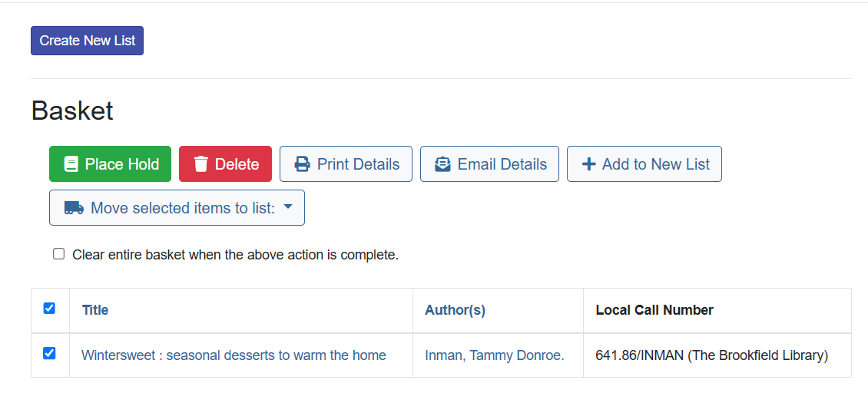Sort by the Author(s) column header
Viewport: 868px width, 393px height.
pyautogui.click(x=455, y=310)
